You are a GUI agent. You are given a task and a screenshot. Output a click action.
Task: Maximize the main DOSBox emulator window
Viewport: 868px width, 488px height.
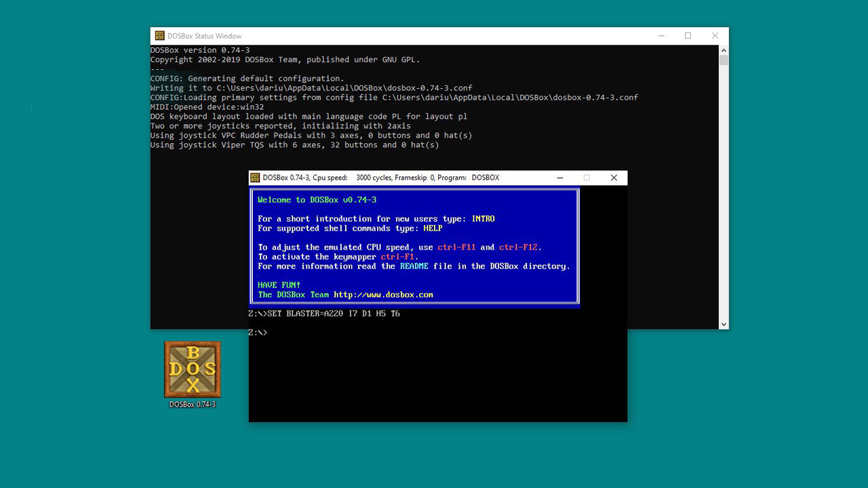(587, 178)
